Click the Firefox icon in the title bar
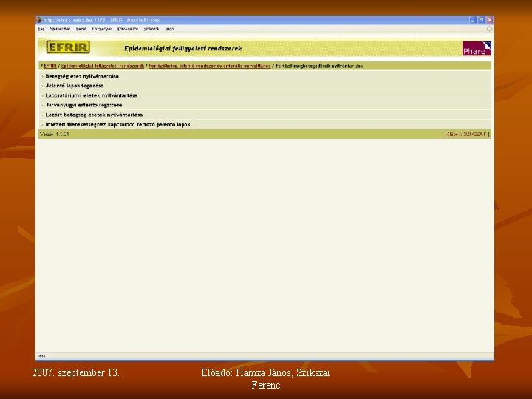Image resolution: width=532 pixels, height=399 pixels. point(39,20)
